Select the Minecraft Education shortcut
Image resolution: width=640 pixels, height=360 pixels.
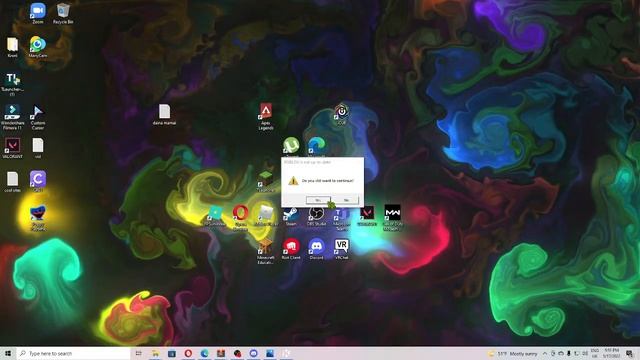click(x=266, y=251)
